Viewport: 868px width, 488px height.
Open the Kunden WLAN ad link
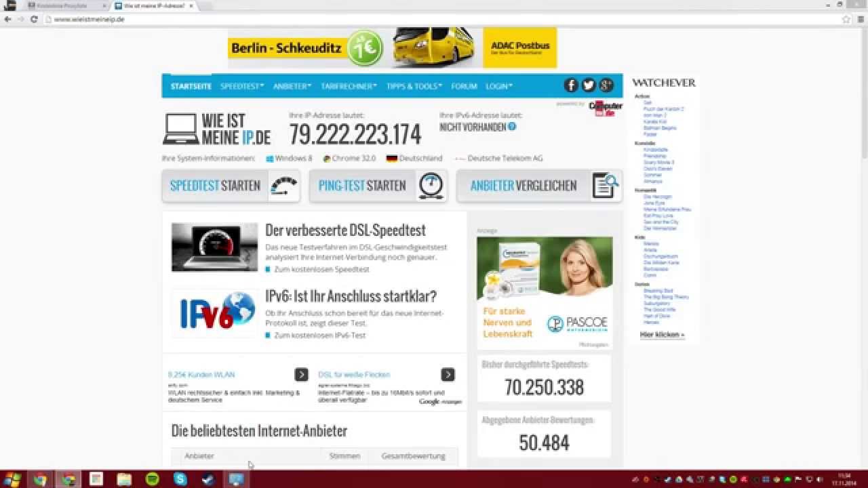[201, 375]
